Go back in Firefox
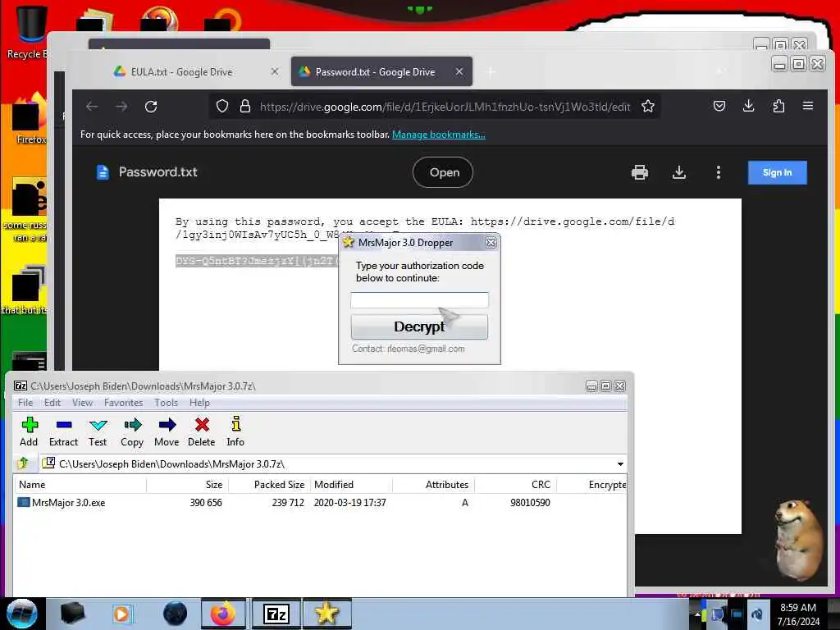 pyautogui.click(x=92, y=107)
